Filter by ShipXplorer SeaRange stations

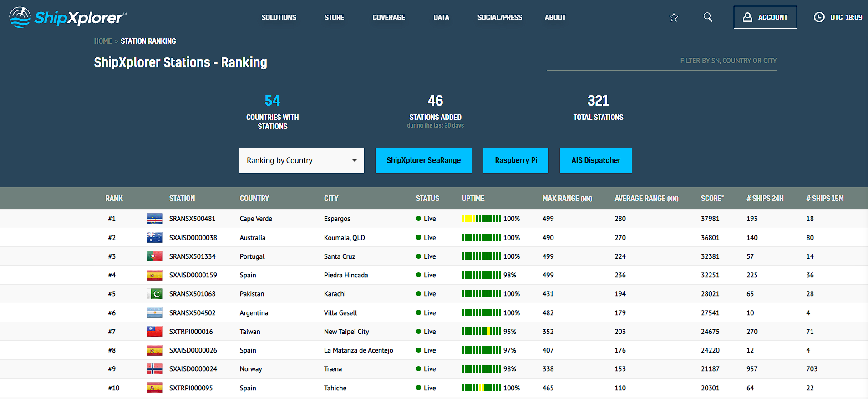423,160
